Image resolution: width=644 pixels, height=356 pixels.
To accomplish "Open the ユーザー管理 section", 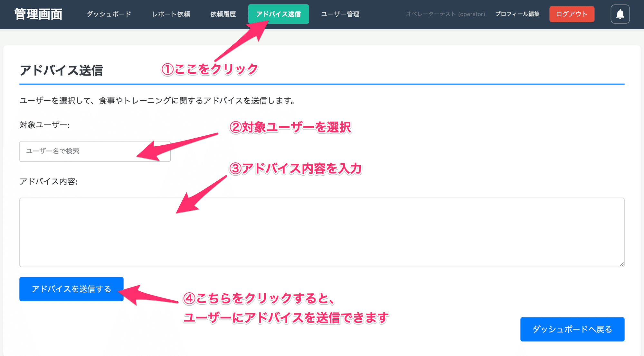I will click(340, 14).
